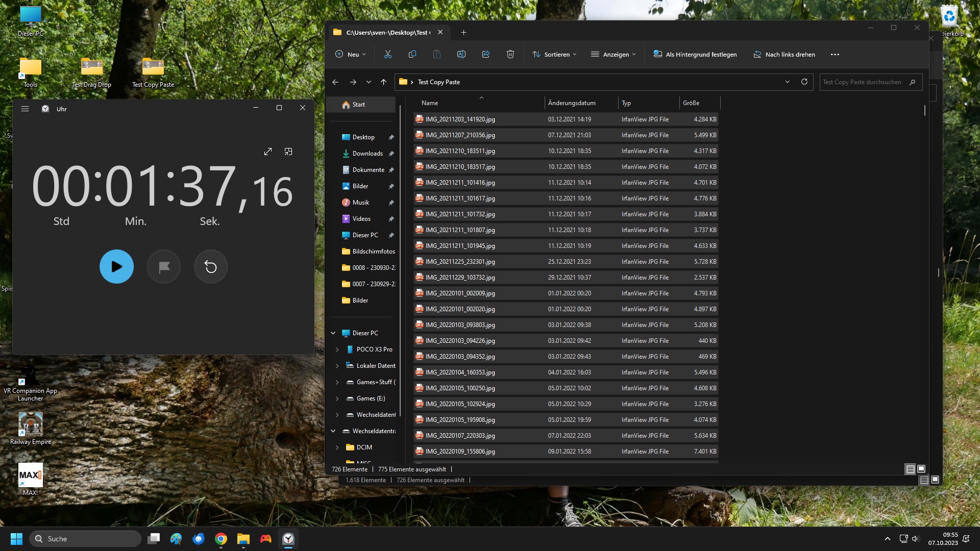Switch to details view layout icon
This screenshot has height=551, width=980.
tap(910, 469)
